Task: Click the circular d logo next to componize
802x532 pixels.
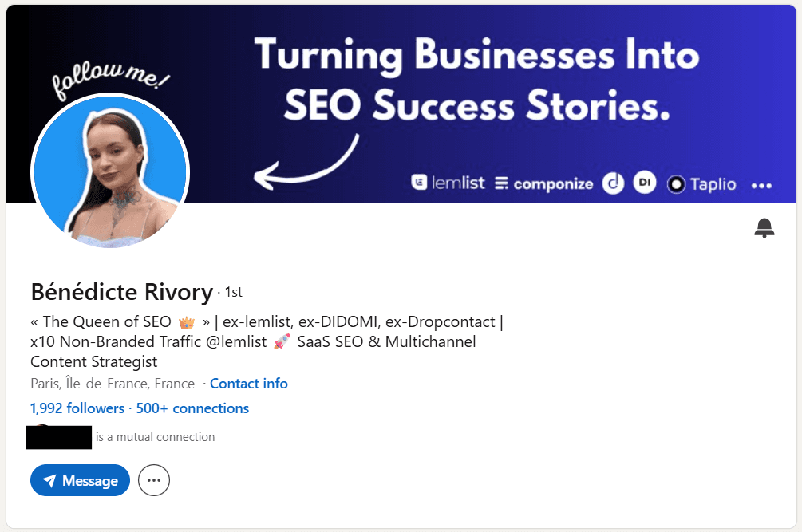Action: 613,183
